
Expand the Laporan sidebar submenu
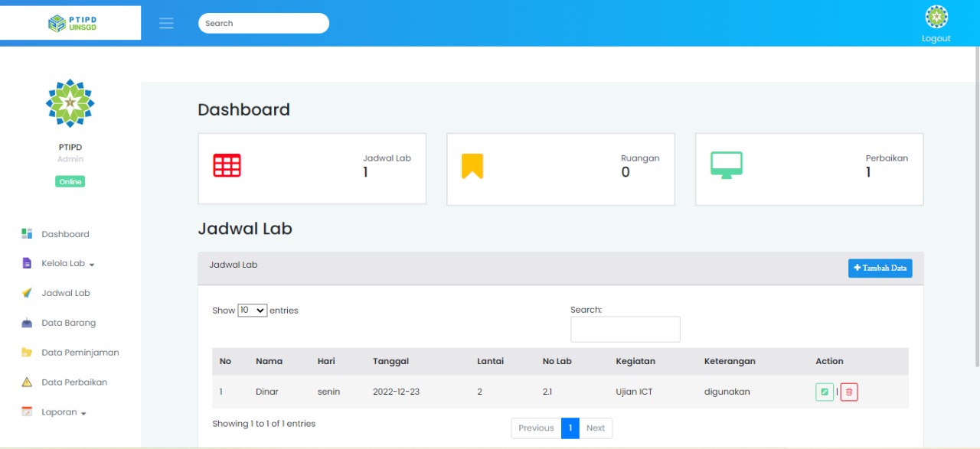[x=64, y=412]
